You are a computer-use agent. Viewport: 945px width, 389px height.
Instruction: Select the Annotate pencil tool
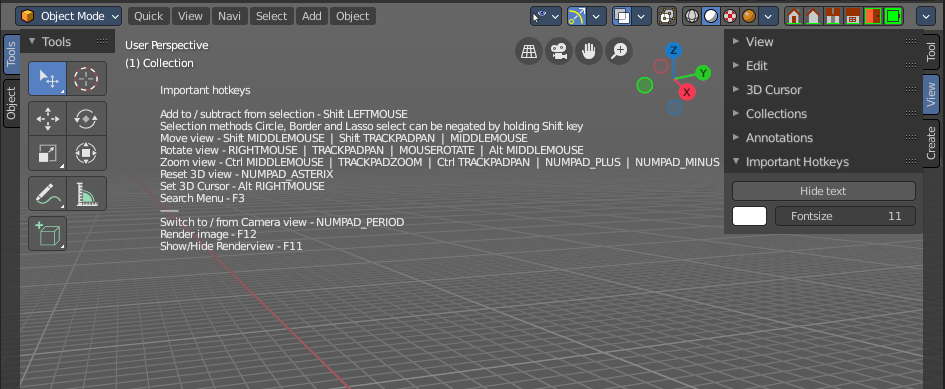(x=48, y=194)
